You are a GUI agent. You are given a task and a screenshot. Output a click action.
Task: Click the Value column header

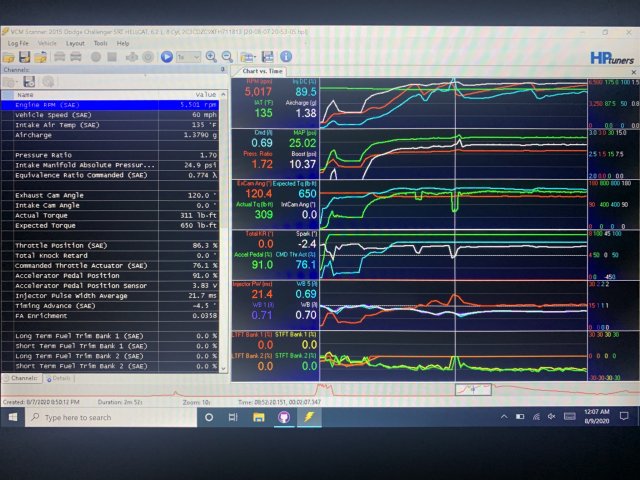click(205, 93)
